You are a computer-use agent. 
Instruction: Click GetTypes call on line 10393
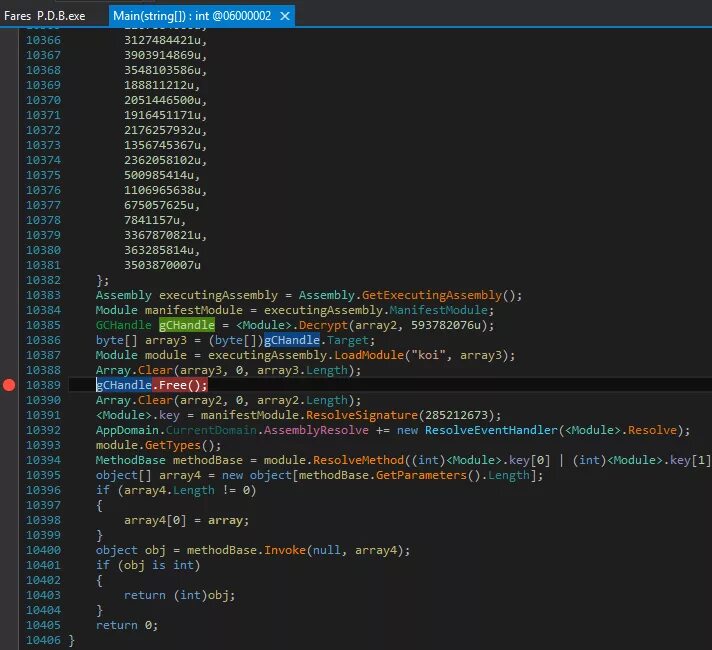(x=173, y=445)
